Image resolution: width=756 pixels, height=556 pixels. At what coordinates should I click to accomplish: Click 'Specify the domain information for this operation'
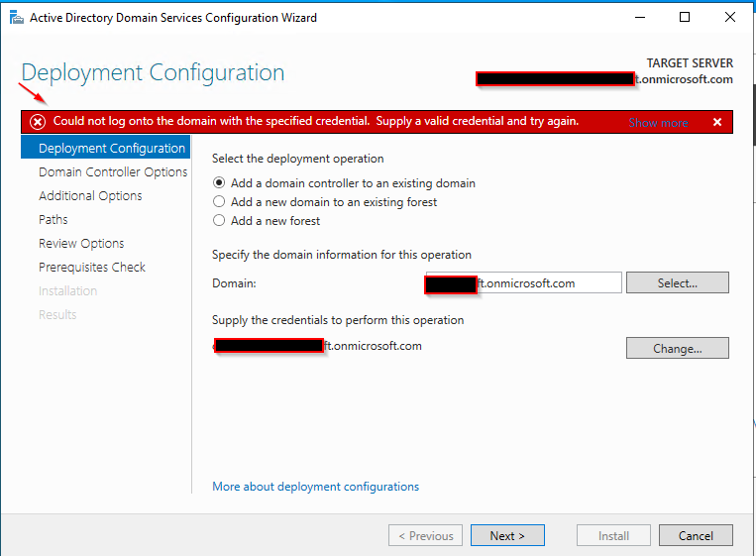point(342,255)
